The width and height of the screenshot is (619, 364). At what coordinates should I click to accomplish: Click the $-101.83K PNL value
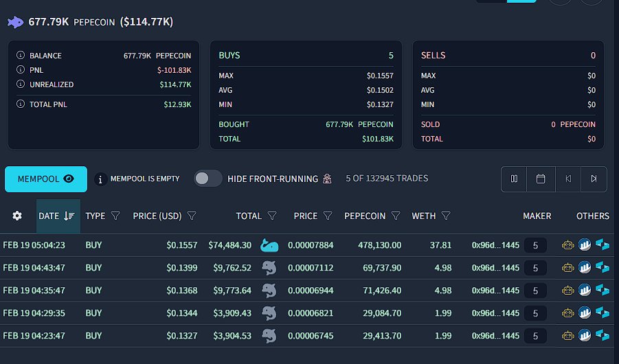click(174, 70)
